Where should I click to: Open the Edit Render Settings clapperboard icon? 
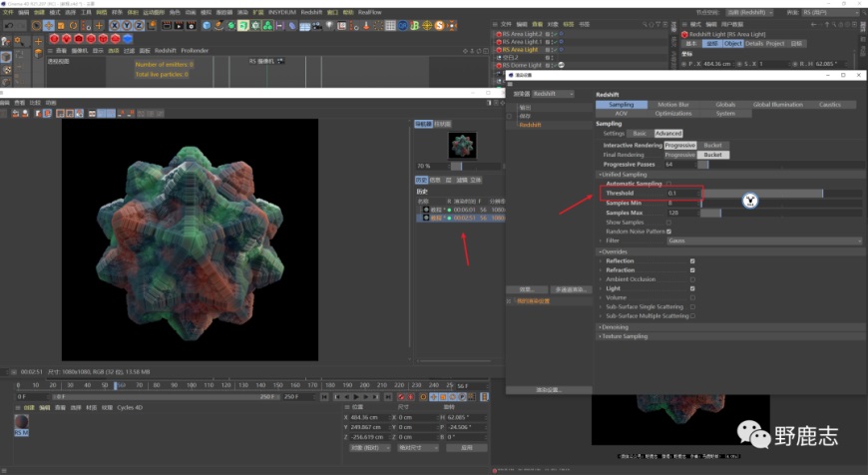[191, 26]
